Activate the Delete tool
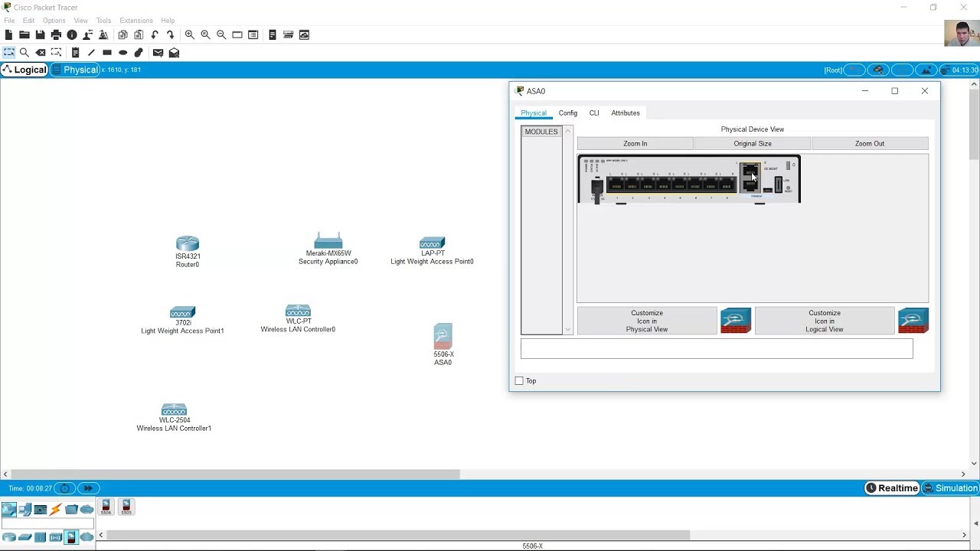Image resolution: width=980 pixels, height=551 pixels. (x=41, y=52)
